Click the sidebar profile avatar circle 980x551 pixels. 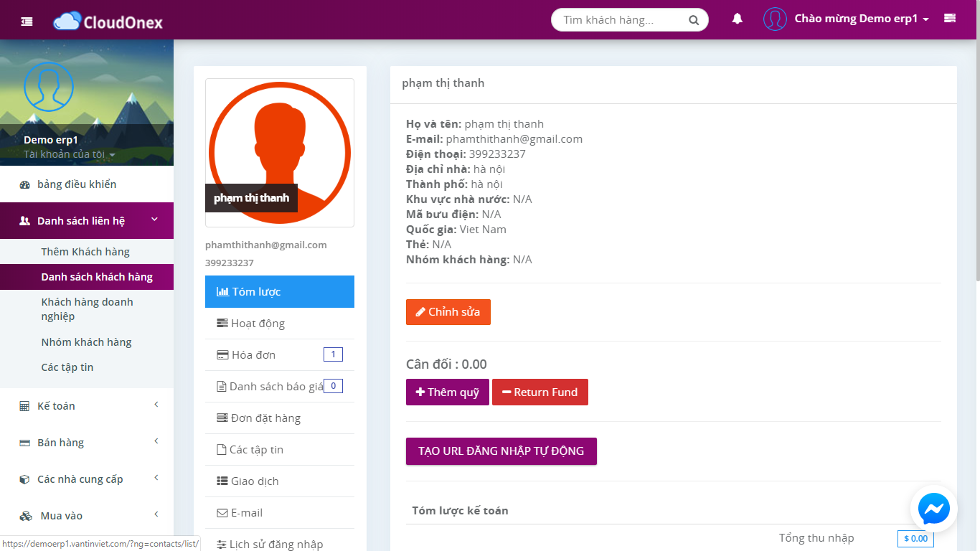pyautogui.click(x=49, y=87)
